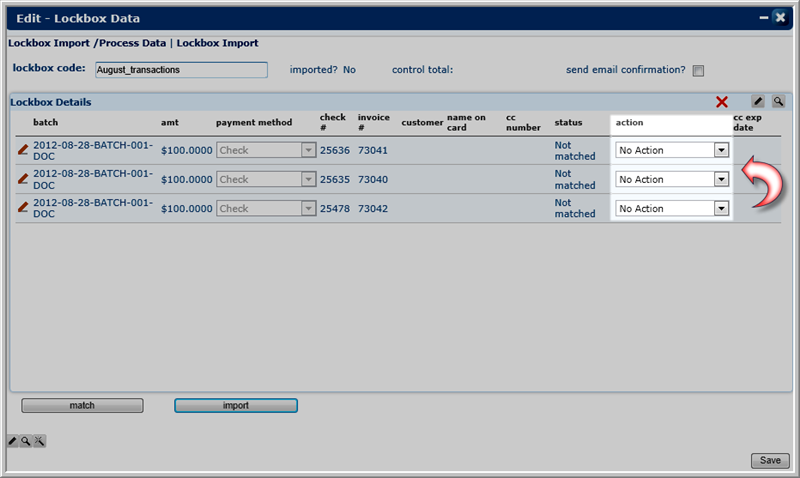
Task: Click the cc number column header
Action: (523, 122)
